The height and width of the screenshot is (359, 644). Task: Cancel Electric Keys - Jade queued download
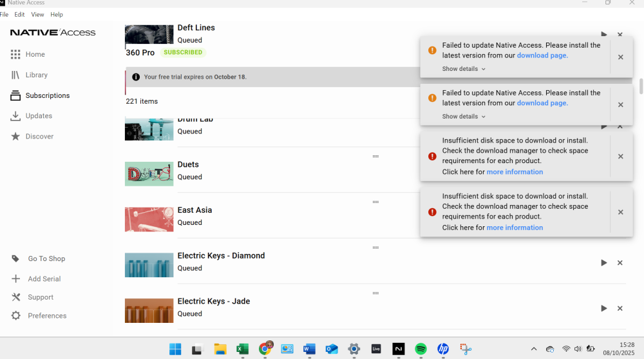pos(620,309)
